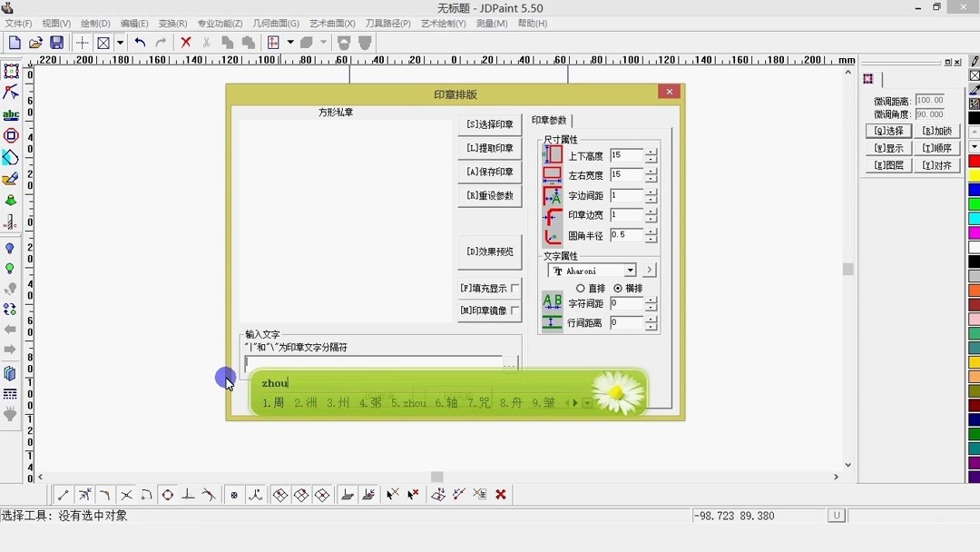The image size is (980, 552).
Task: Open the dropdown next to the selection toolbar icon
Action: (x=120, y=42)
